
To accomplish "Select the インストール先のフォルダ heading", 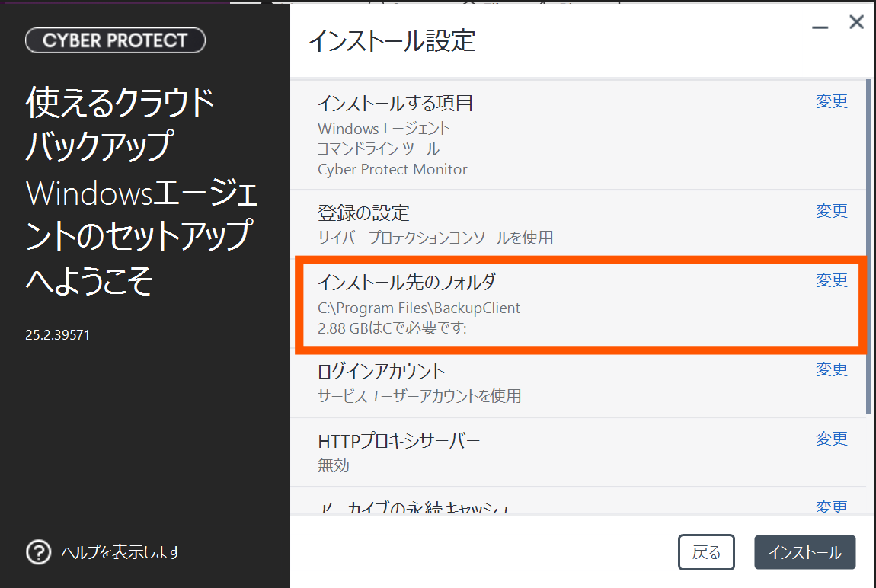I will pos(406,282).
